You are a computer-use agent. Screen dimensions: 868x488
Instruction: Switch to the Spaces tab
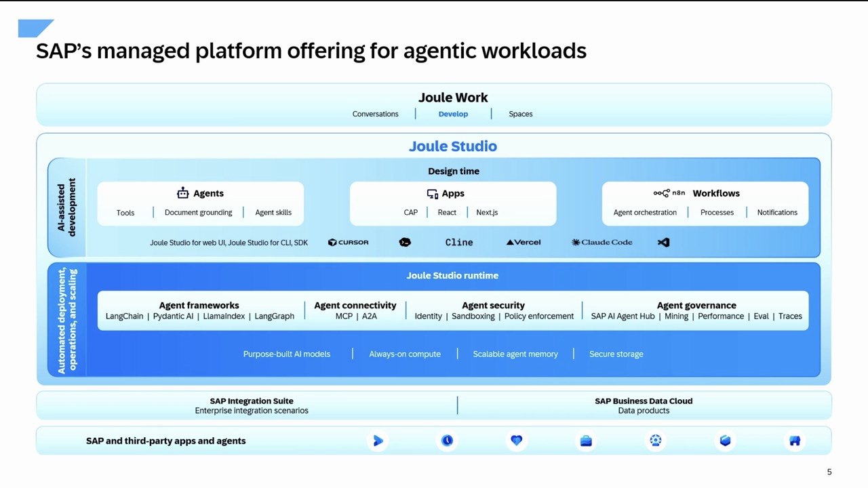coord(521,114)
